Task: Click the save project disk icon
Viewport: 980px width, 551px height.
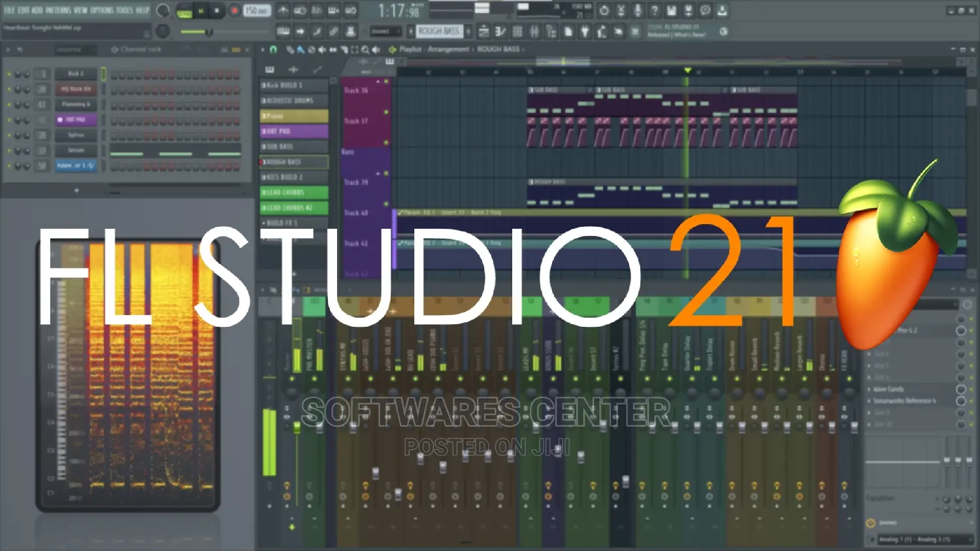Action: click(x=672, y=10)
